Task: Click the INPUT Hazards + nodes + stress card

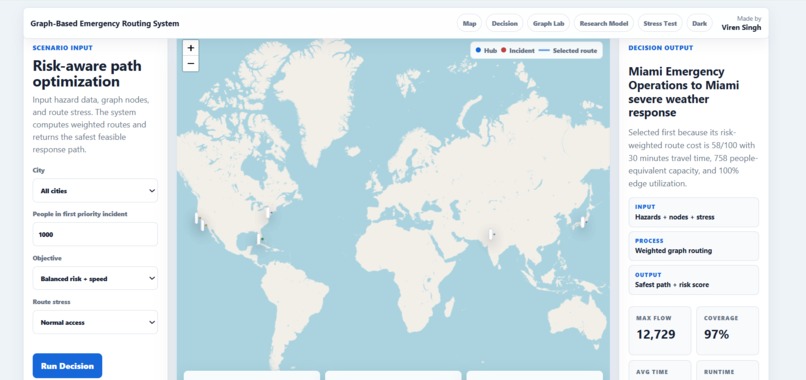Action: coord(693,212)
